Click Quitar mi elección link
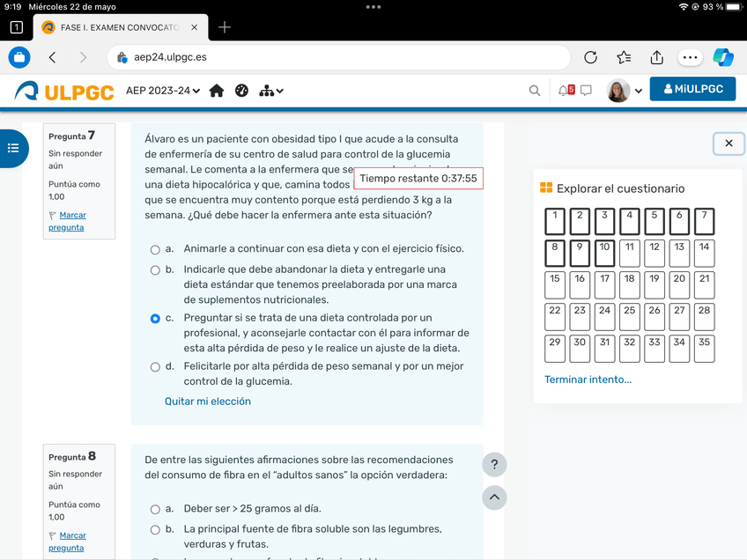The height and width of the screenshot is (560, 747). click(208, 402)
